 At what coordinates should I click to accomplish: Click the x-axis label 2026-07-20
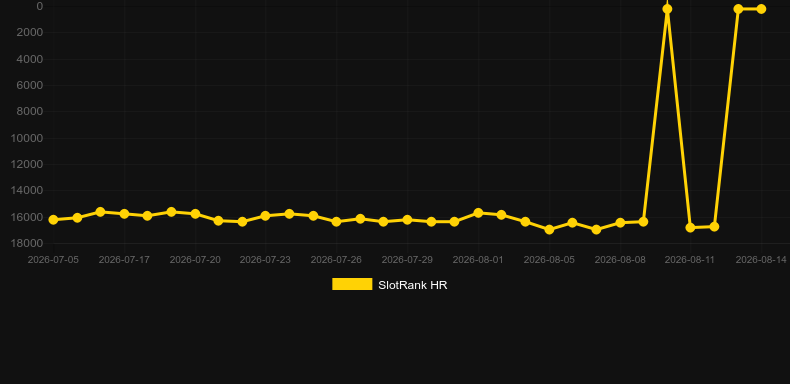click(x=195, y=260)
